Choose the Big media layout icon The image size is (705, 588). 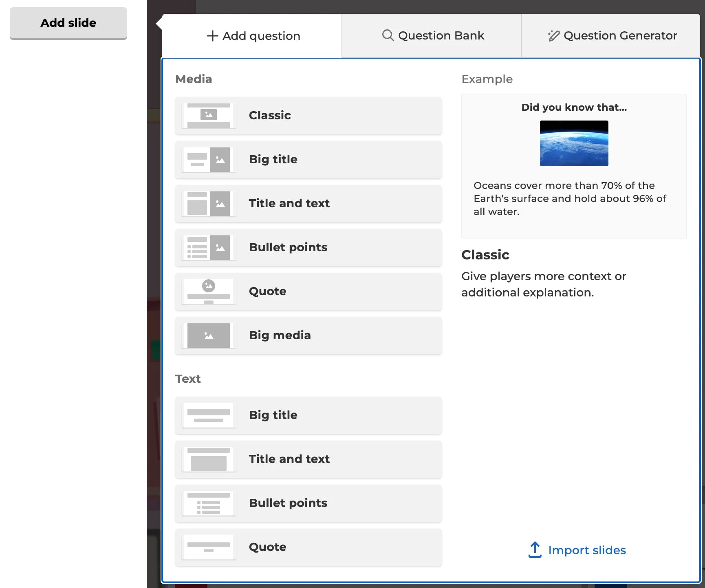click(209, 336)
